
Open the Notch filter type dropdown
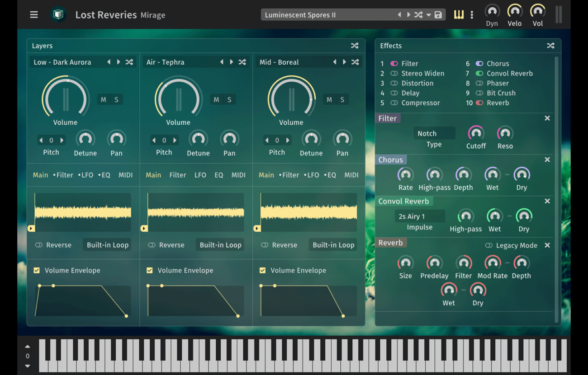pyautogui.click(x=434, y=133)
